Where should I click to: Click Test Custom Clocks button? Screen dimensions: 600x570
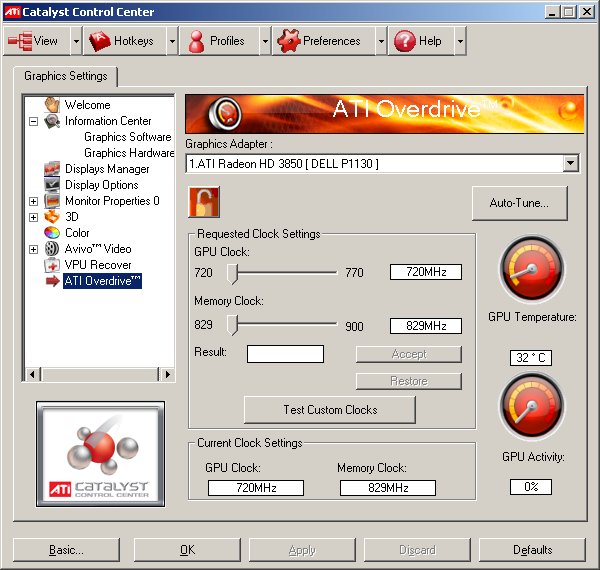click(x=330, y=410)
